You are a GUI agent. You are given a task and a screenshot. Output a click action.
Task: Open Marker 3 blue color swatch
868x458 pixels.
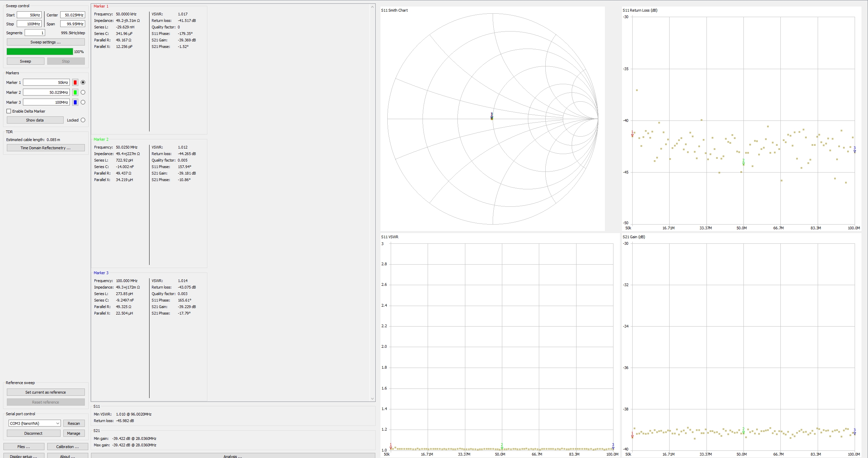point(75,102)
